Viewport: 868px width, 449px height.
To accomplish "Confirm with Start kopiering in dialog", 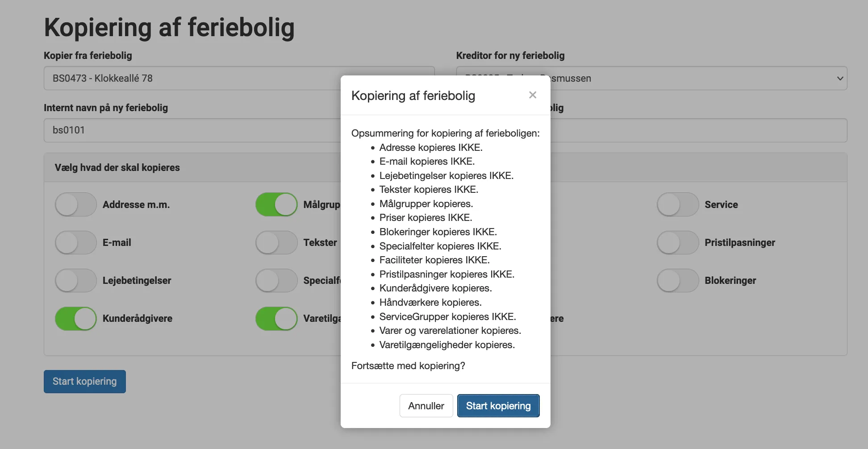I will point(498,406).
